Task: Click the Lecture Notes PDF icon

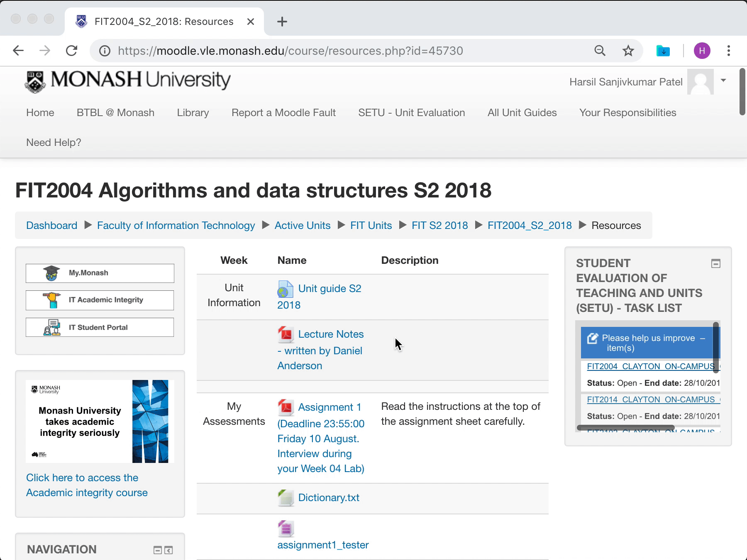Action: 286,334
